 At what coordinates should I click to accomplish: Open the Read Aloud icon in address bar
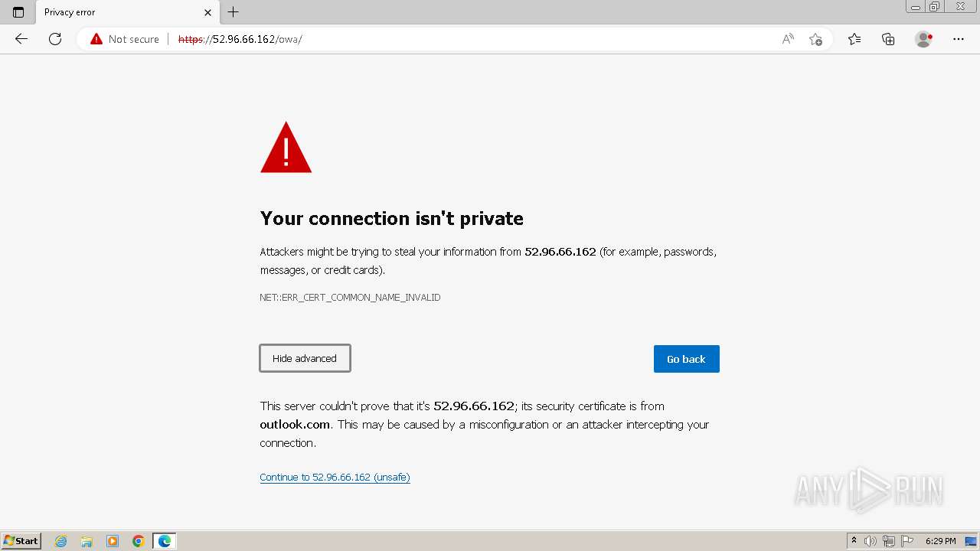point(788,39)
